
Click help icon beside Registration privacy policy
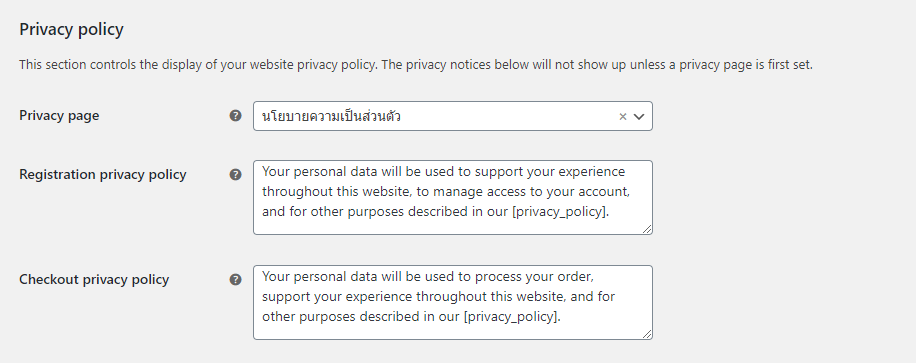[235, 175]
